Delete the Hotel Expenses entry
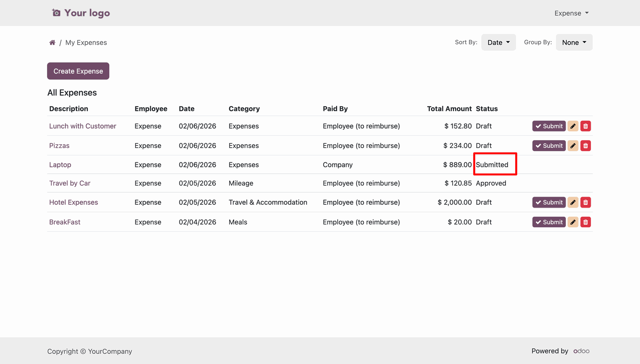 [x=585, y=202]
